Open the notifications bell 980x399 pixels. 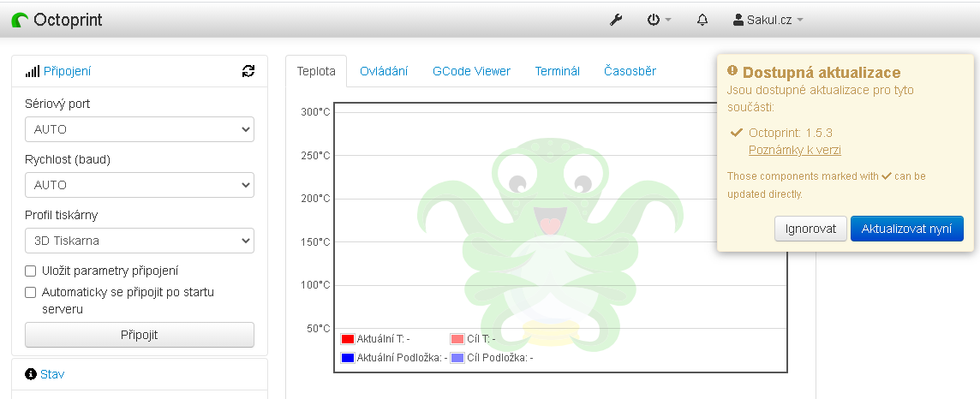click(x=702, y=20)
